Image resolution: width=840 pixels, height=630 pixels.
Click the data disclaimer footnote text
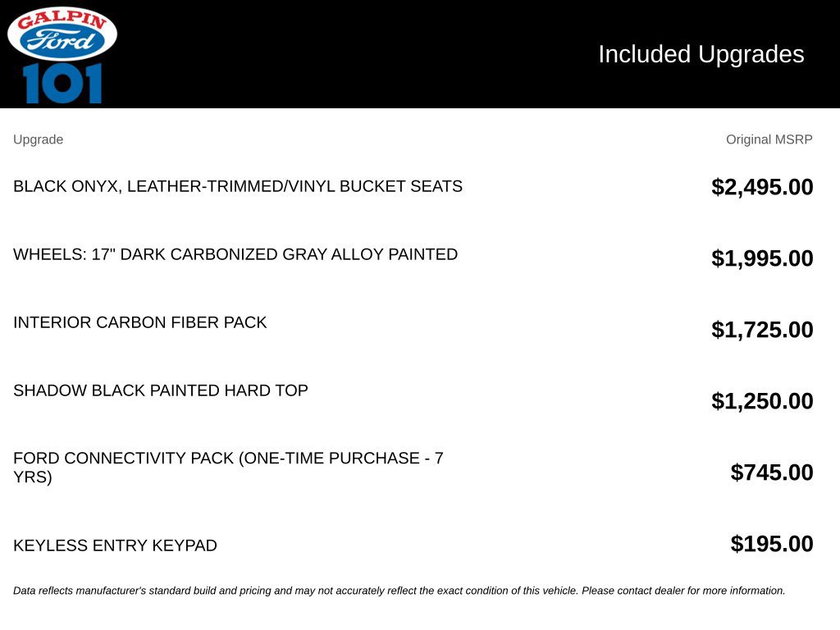click(399, 591)
